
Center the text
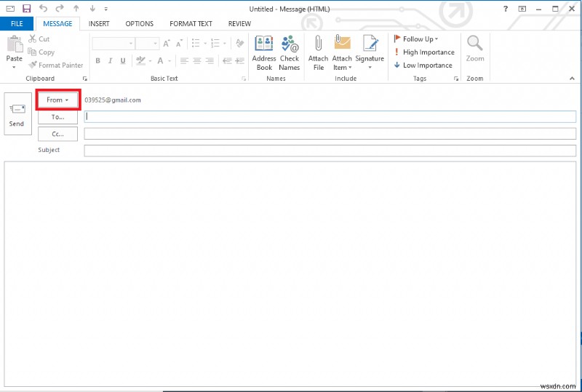[196, 60]
